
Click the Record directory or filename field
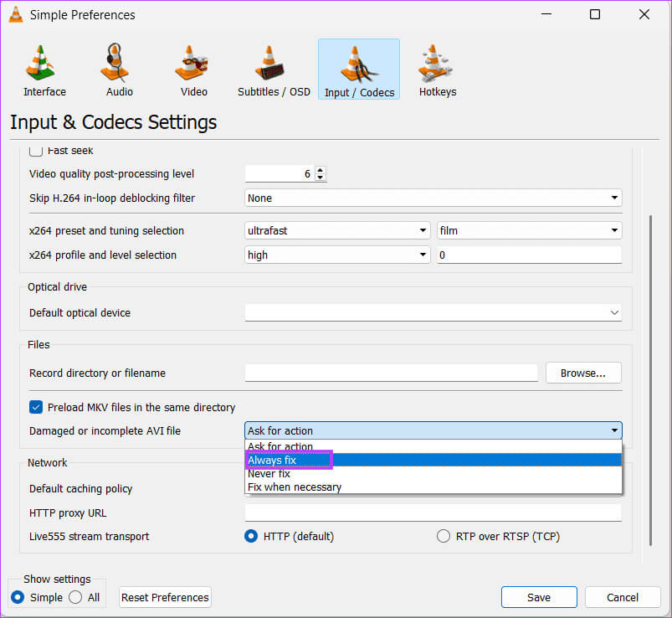391,373
